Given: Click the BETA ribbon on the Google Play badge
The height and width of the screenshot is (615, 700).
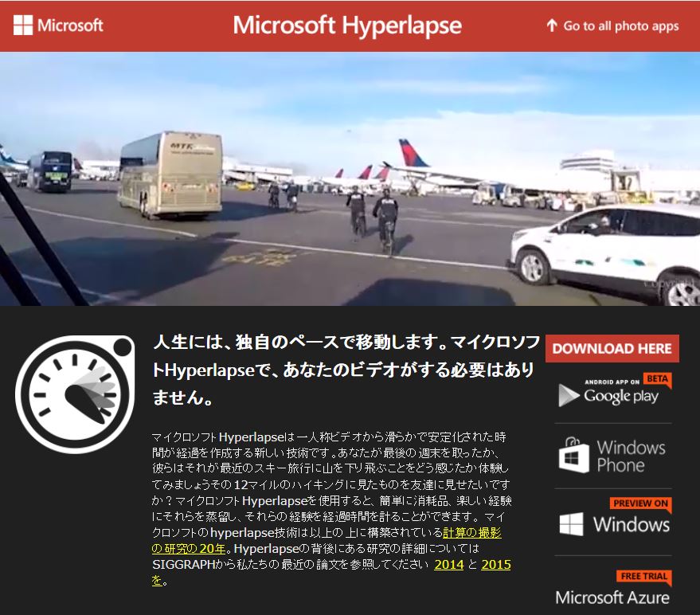Looking at the screenshot, I should [656, 381].
